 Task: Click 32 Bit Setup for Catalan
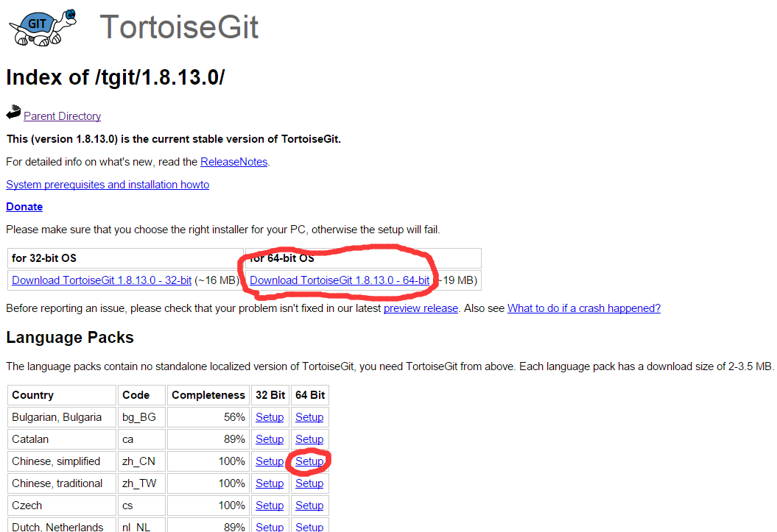tap(270, 439)
